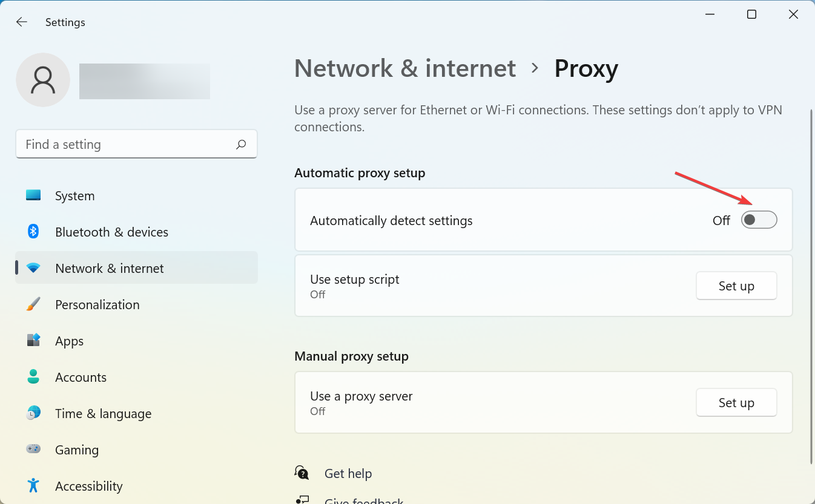
Task: Click the Gaming controller icon
Action: (x=33, y=450)
